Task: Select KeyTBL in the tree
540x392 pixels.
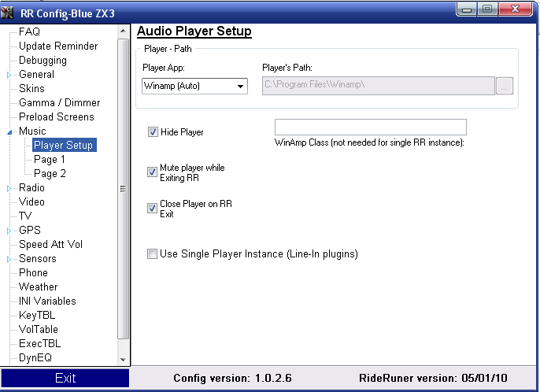Action: click(x=37, y=315)
